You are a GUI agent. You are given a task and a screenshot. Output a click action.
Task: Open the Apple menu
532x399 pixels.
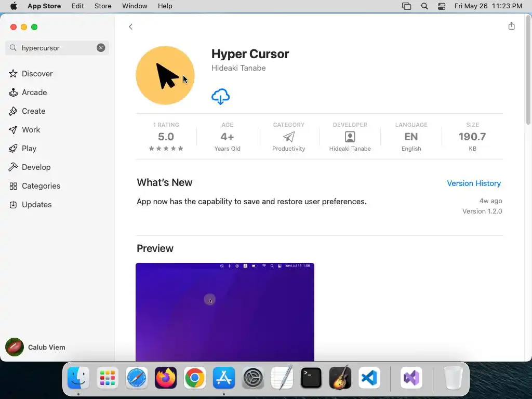(14, 6)
